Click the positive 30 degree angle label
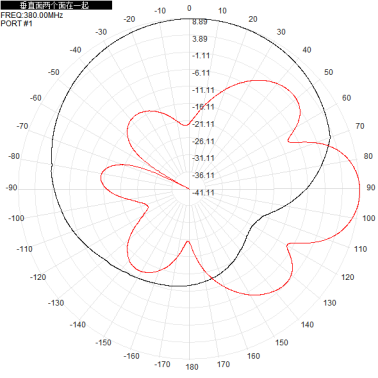This screenshot has height=378, width=378. tap(281, 32)
